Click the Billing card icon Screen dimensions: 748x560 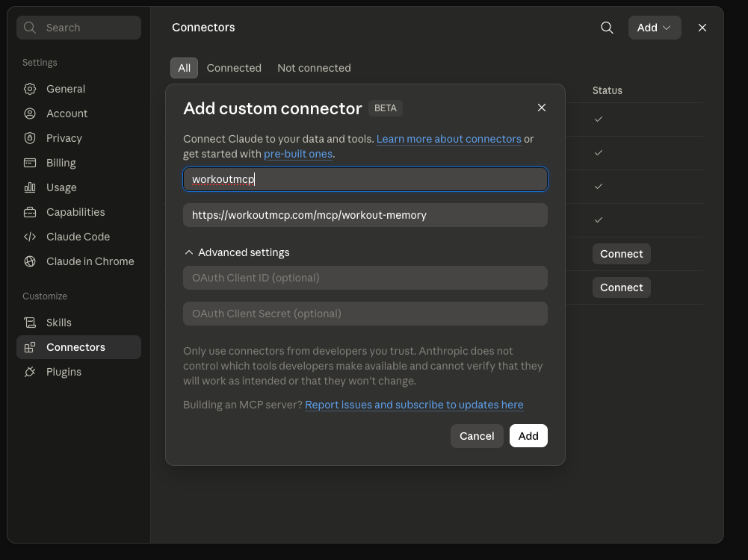click(x=30, y=163)
